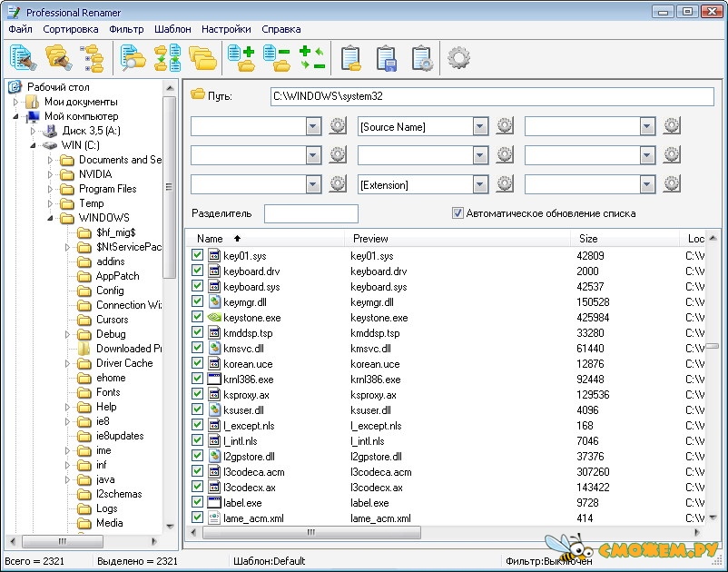Select the Fonts folder in tree
Viewport: 728px width, 572px height.
pyautogui.click(x=108, y=392)
